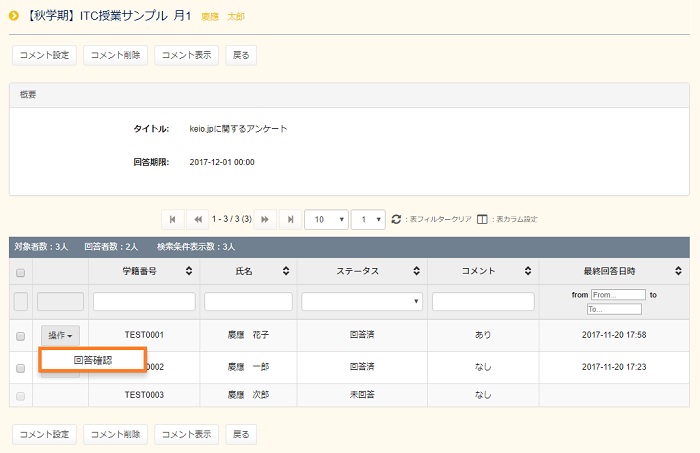The width and height of the screenshot is (700, 453).
Task: Click the 氏名 filter text field
Action: point(247,301)
